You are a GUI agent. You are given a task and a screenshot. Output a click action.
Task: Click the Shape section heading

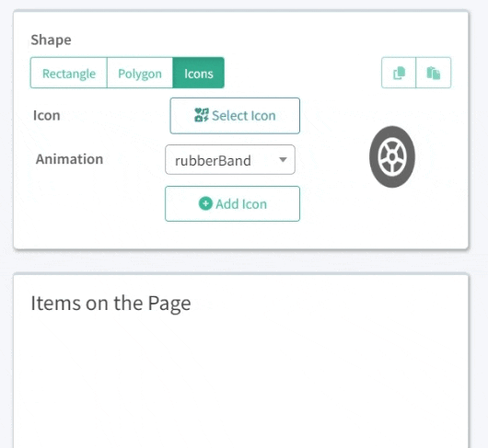pyautogui.click(x=51, y=40)
